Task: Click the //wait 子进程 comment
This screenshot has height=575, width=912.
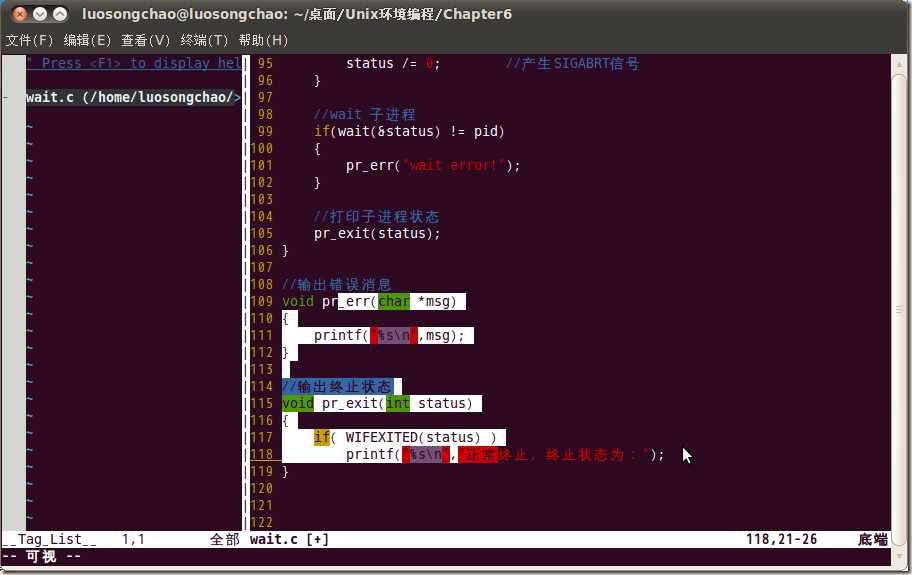Action: click(x=364, y=115)
